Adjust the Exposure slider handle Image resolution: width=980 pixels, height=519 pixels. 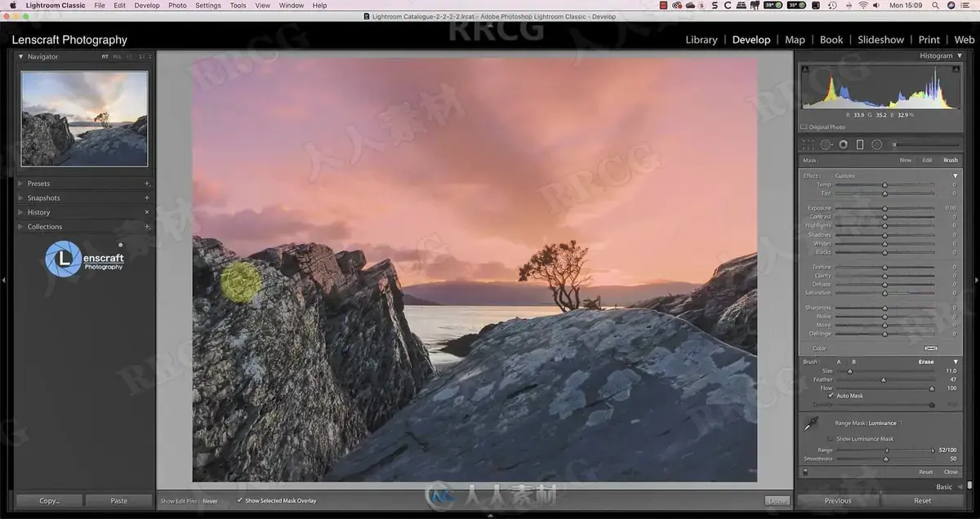tap(884, 208)
